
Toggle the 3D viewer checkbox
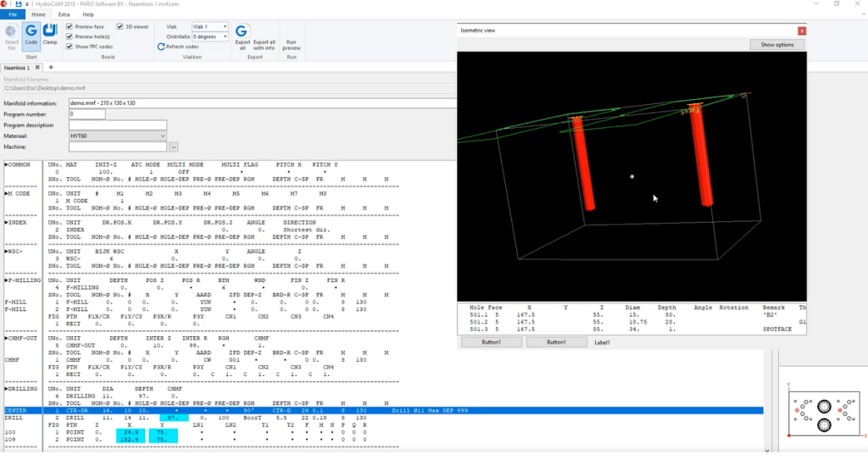[x=120, y=26]
